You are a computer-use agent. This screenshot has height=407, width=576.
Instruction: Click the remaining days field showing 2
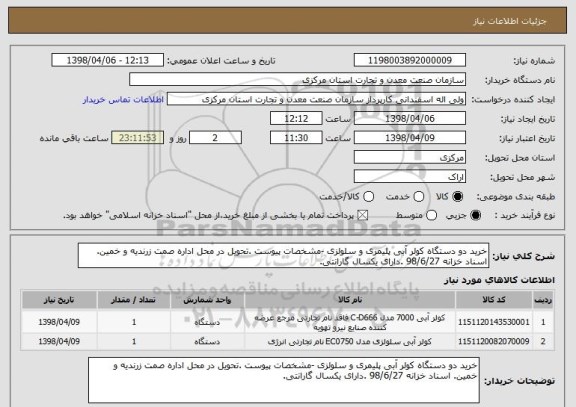(215, 138)
